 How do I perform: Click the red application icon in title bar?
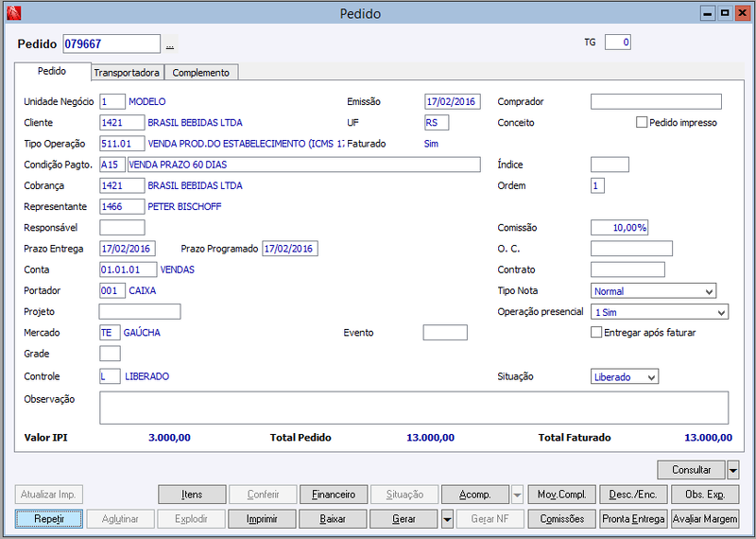pyautogui.click(x=14, y=13)
